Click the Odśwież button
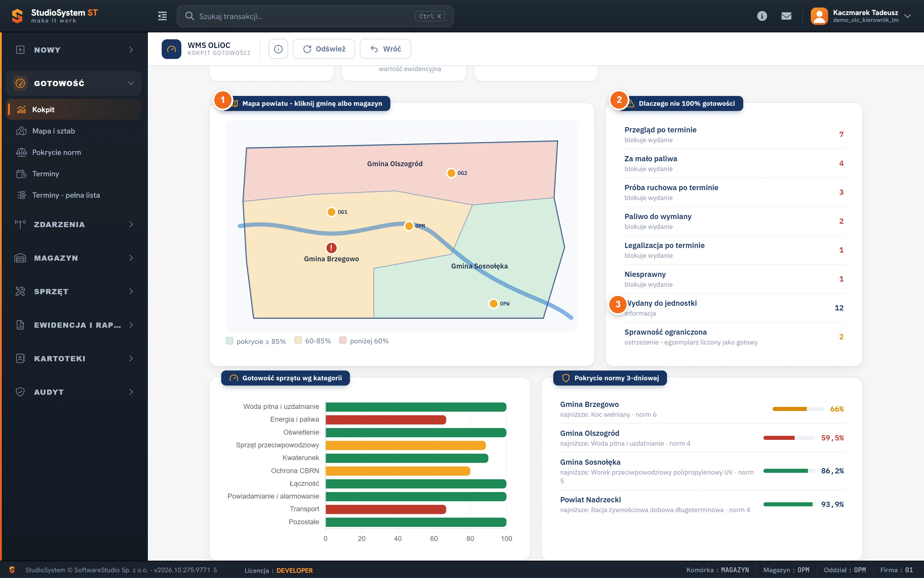Screen dimensions: 924x578 click(x=324, y=49)
